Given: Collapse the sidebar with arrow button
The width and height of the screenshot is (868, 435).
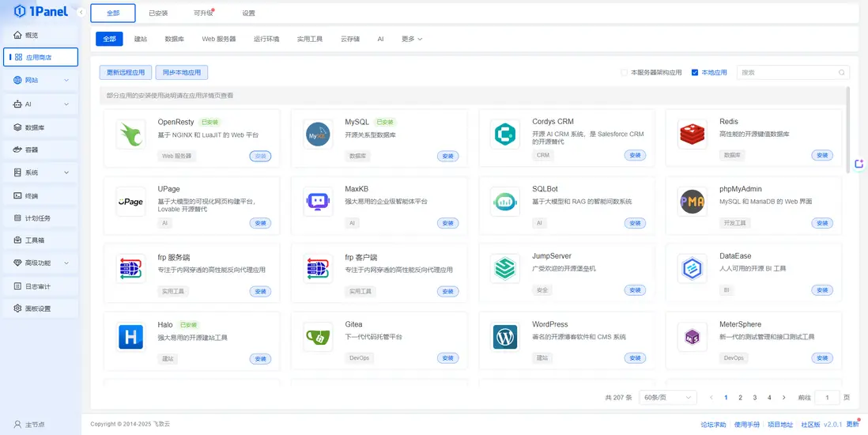Looking at the screenshot, I should click(x=81, y=12).
